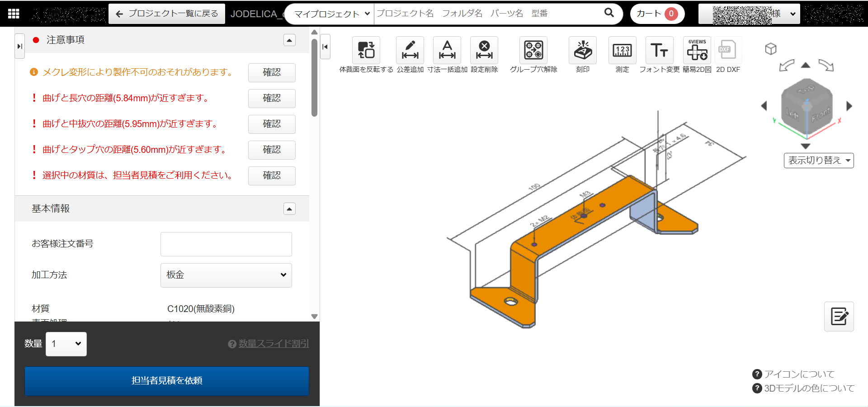Viewport: 868px width, 407px height.
Task: Open the apps grid menu icon
Action: click(x=14, y=14)
